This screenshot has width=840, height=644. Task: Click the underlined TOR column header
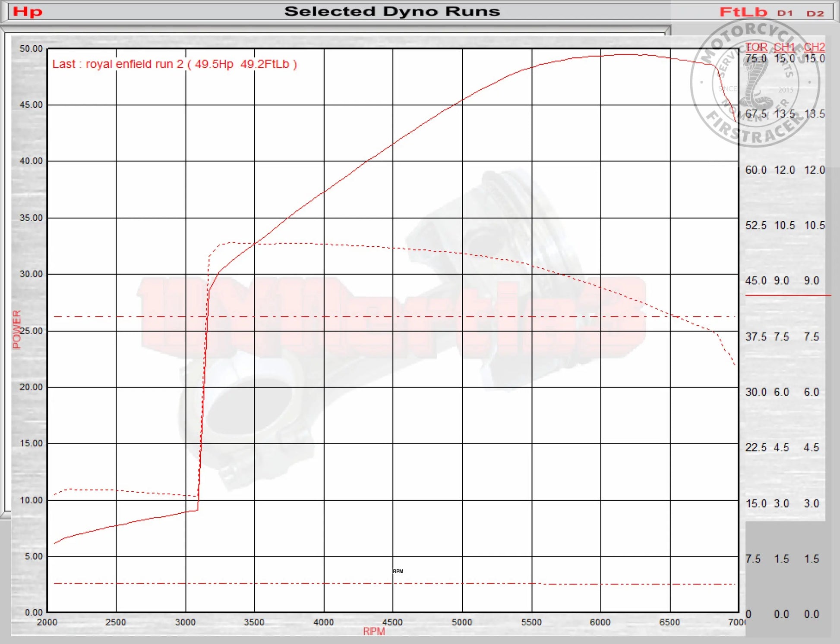tap(756, 47)
